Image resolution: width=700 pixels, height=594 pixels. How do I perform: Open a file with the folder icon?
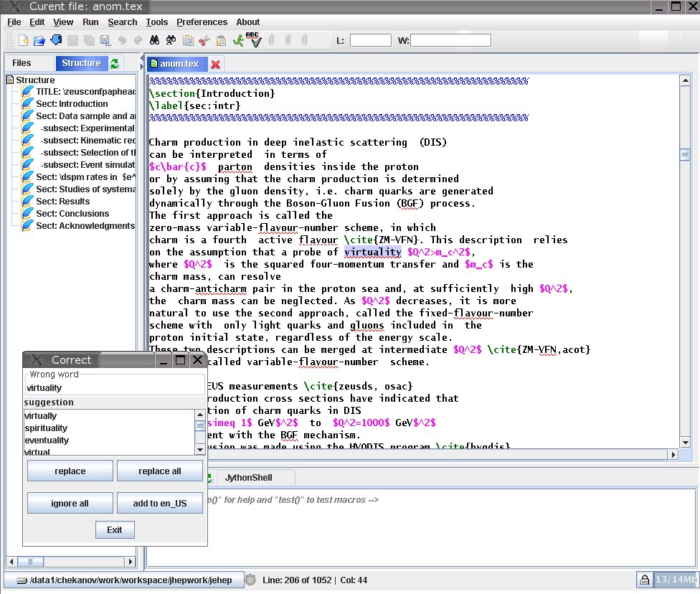point(39,40)
